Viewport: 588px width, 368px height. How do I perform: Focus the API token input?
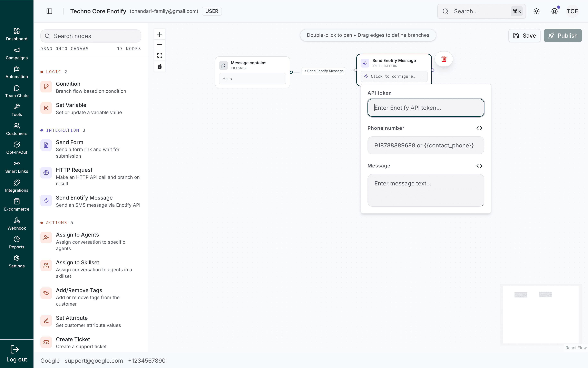point(426,108)
